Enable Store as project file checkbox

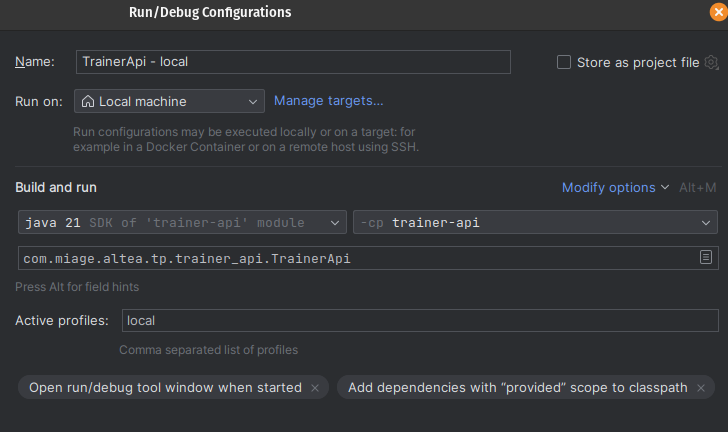click(564, 62)
